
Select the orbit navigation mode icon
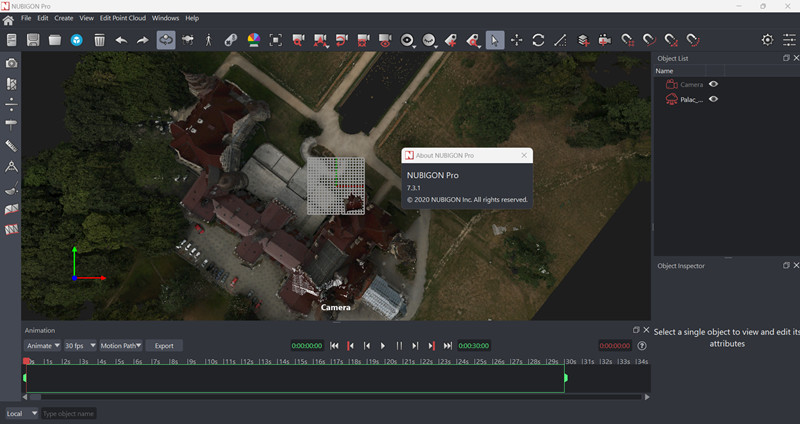(166, 40)
